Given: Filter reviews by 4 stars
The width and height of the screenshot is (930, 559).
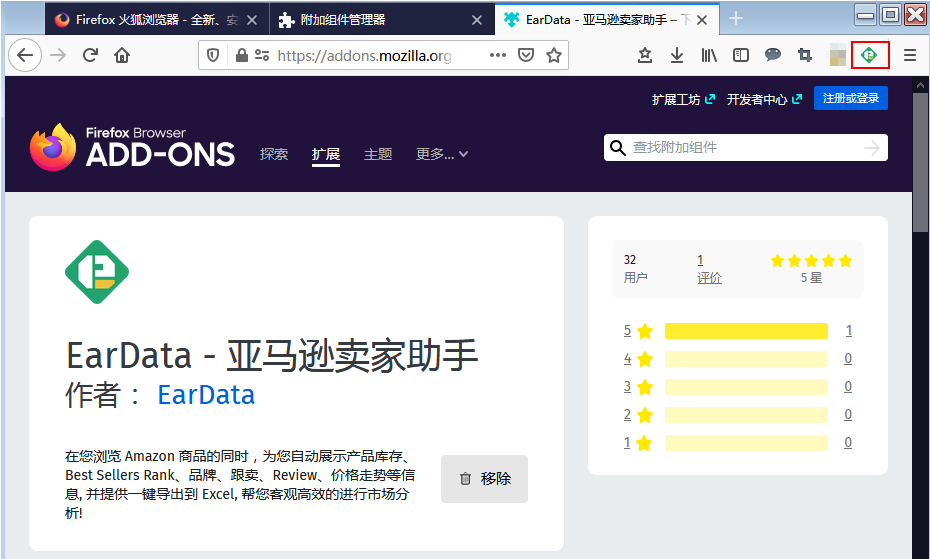Looking at the screenshot, I should [638, 358].
